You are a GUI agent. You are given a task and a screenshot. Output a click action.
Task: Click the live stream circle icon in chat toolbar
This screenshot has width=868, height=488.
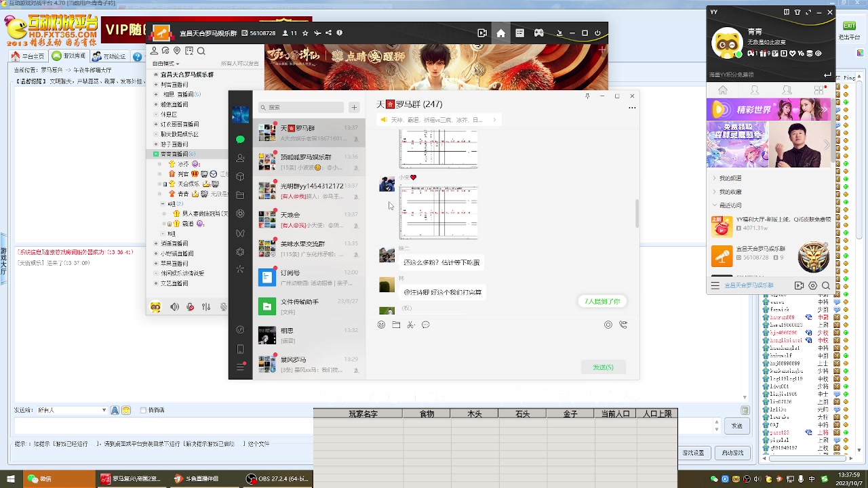(608, 325)
